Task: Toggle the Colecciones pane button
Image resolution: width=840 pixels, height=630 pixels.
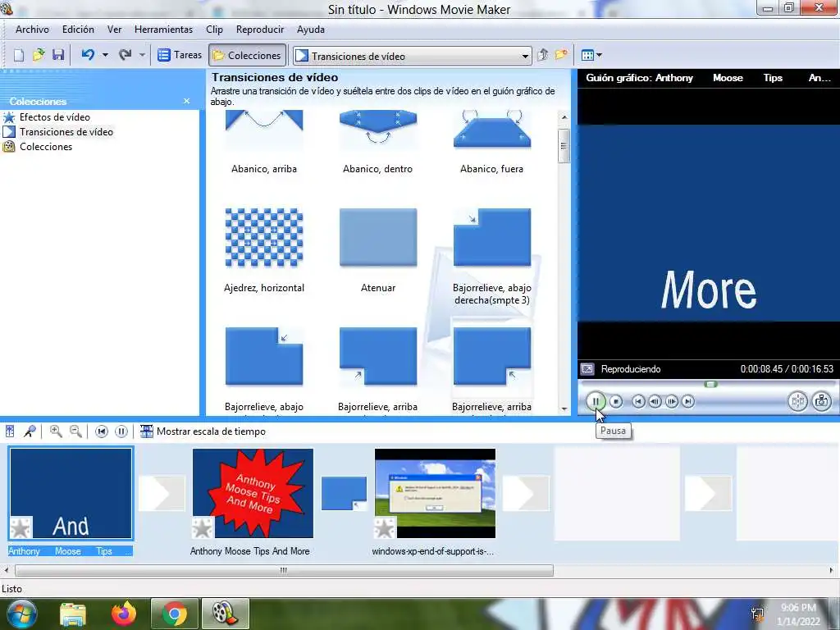Action: (x=247, y=55)
